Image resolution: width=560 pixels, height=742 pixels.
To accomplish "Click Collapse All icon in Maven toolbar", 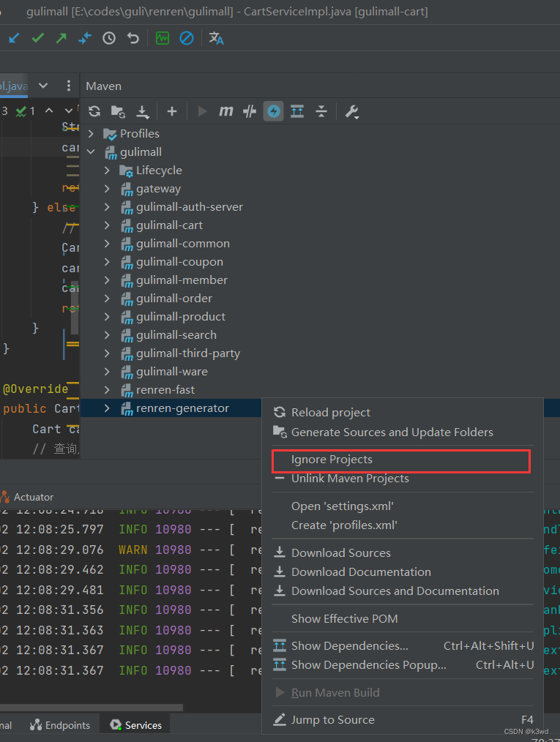I will click(321, 111).
